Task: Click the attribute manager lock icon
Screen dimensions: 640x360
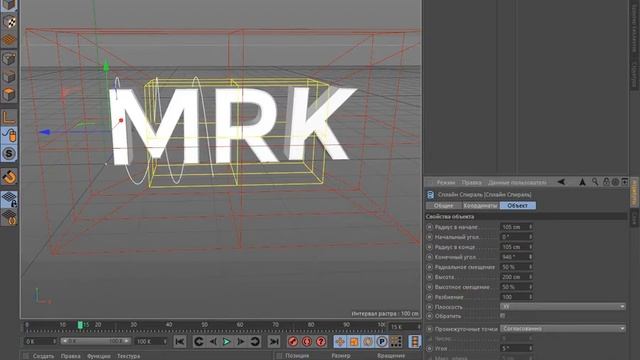Action: coord(606,182)
